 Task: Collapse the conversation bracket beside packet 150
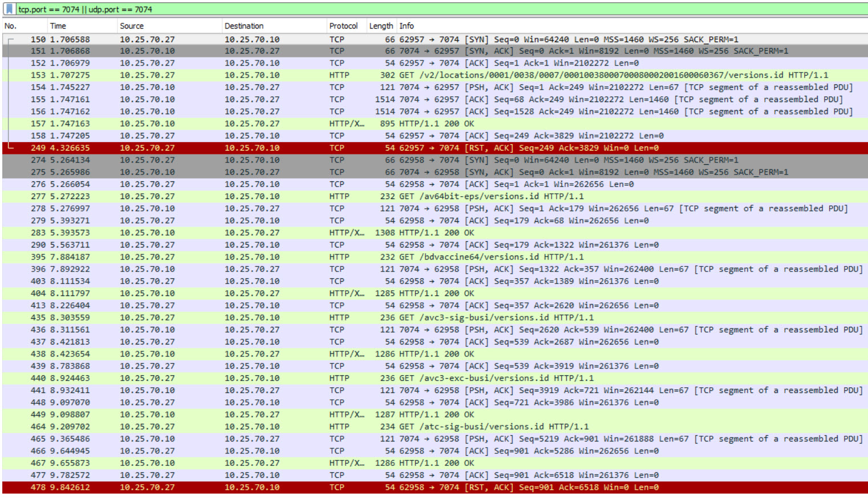pyautogui.click(x=8, y=39)
